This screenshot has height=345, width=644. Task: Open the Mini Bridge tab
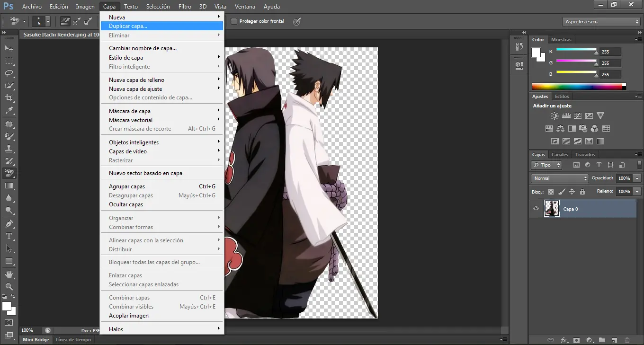[36, 340]
